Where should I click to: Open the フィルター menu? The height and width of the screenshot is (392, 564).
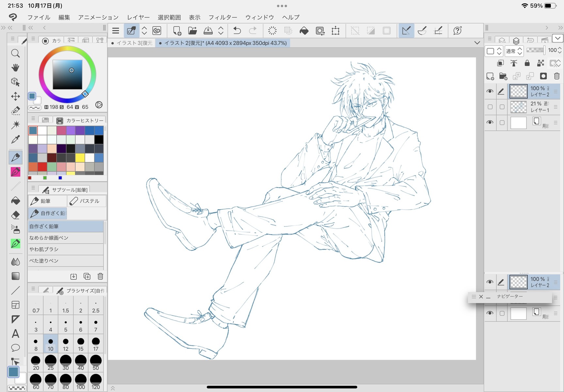(223, 17)
